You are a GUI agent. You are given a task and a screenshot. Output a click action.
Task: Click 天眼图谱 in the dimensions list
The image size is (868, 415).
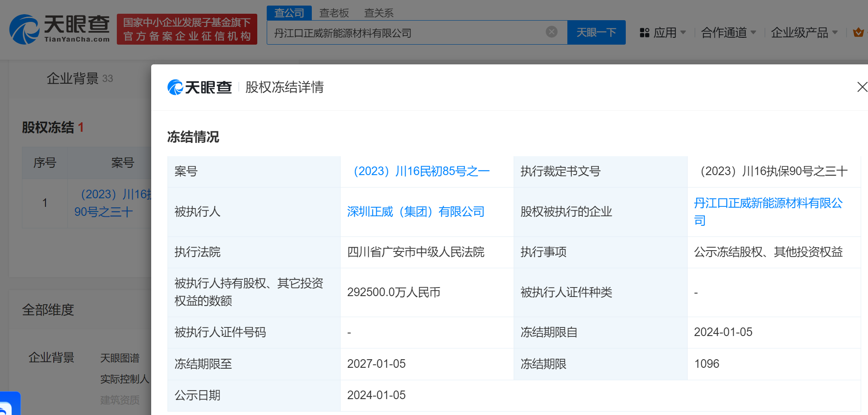click(x=120, y=358)
